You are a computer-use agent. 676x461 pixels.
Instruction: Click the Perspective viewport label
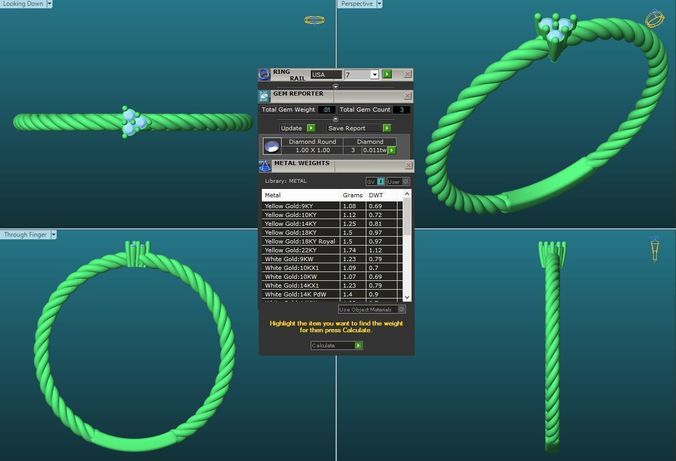pos(357,3)
